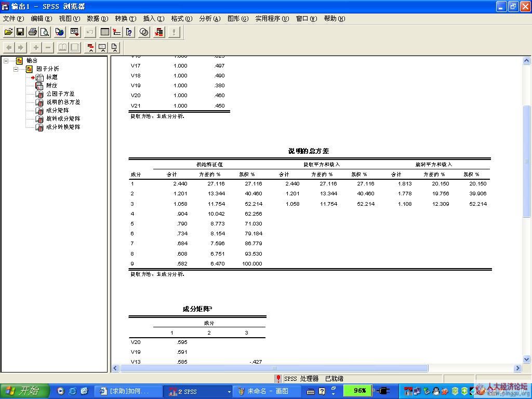Screen dimensions: 532x399
Task: Click the 成分矩阵 table title
Action: click(197, 309)
